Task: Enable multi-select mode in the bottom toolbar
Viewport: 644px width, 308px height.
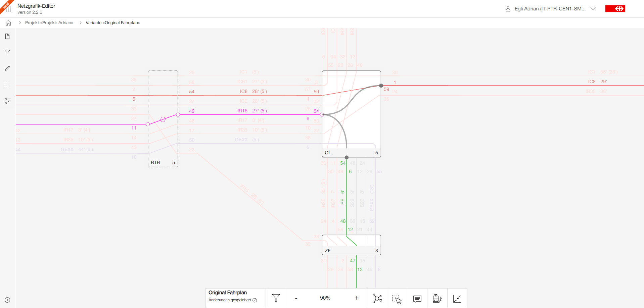Action: 397,298
